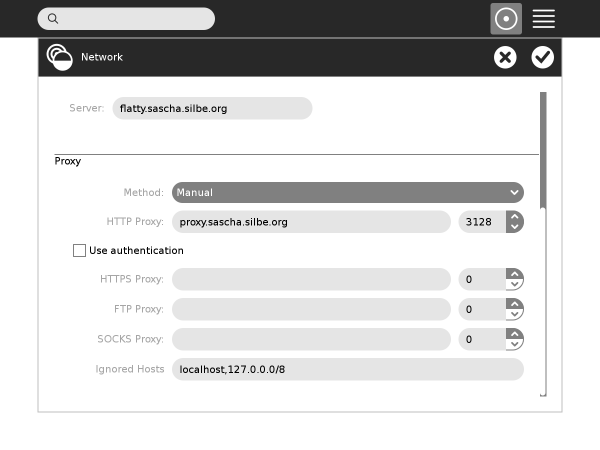This screenshot has height=450, width=600.
Task: Click the SOCKS Proxy host field
Action: (x=311, y=340)
